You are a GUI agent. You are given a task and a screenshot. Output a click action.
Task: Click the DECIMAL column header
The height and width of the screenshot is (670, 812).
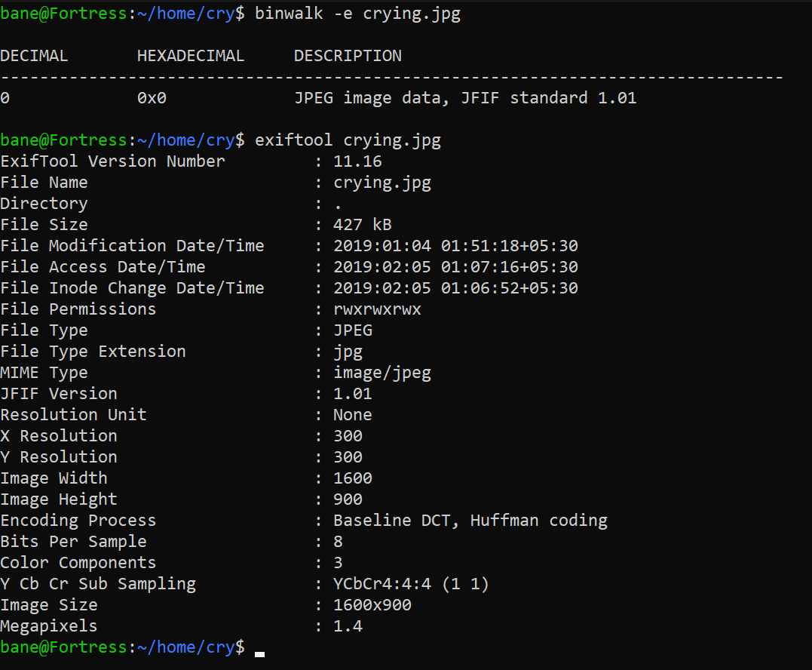[34, 55]
